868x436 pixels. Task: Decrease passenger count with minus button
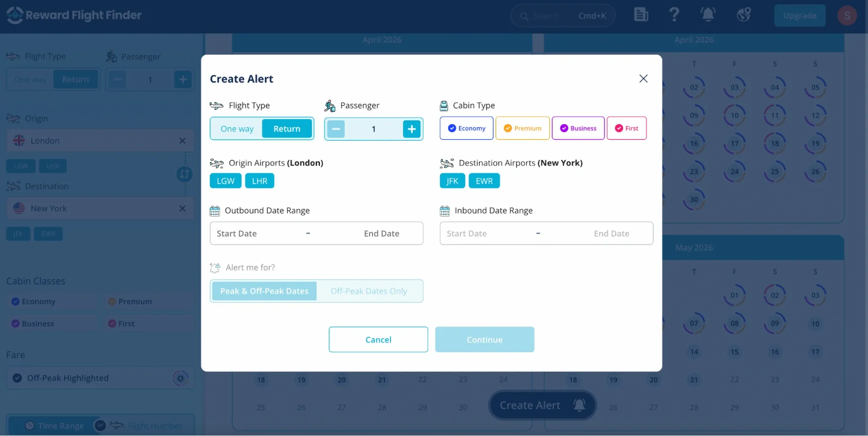click(x=336, y=129)
